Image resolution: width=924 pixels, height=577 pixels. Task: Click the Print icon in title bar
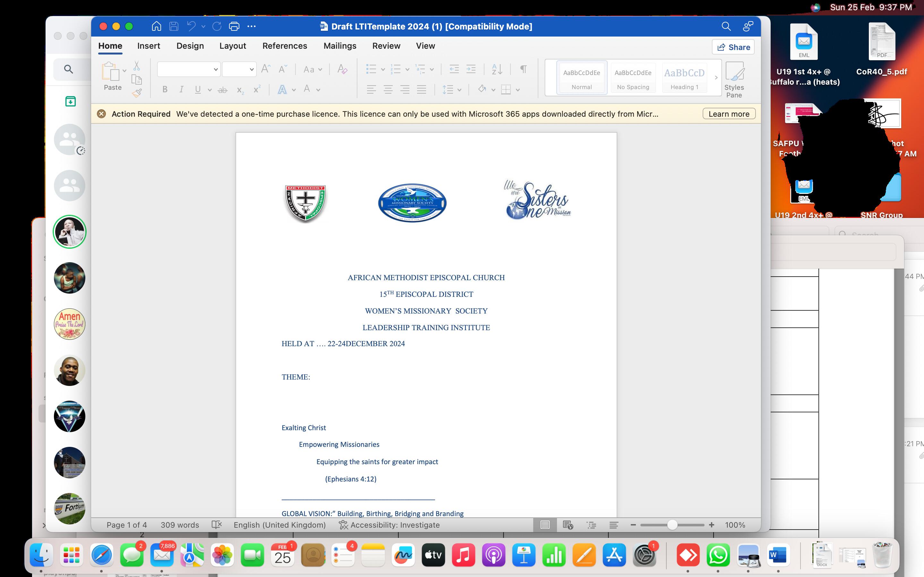(234, 26)
